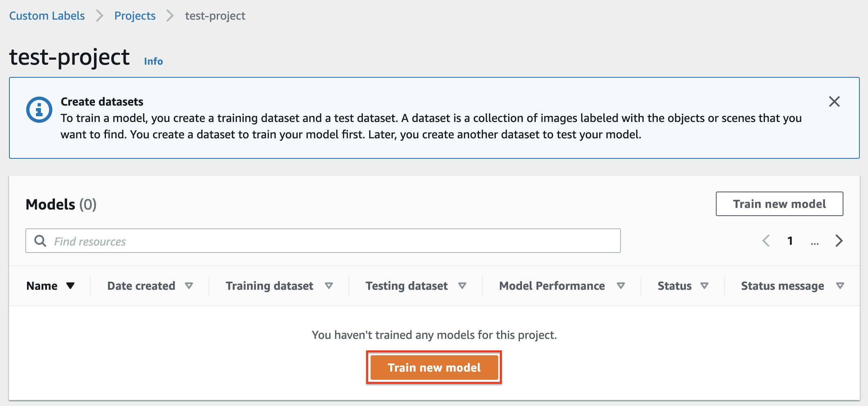Viewport: 868px width, 406px height.
Task: Sort by Testing dataset column arrow
Action: (x=462, y=286)
